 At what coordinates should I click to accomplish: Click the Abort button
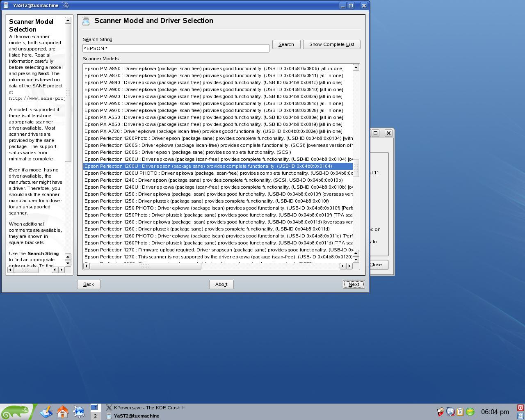coord(221,284)
